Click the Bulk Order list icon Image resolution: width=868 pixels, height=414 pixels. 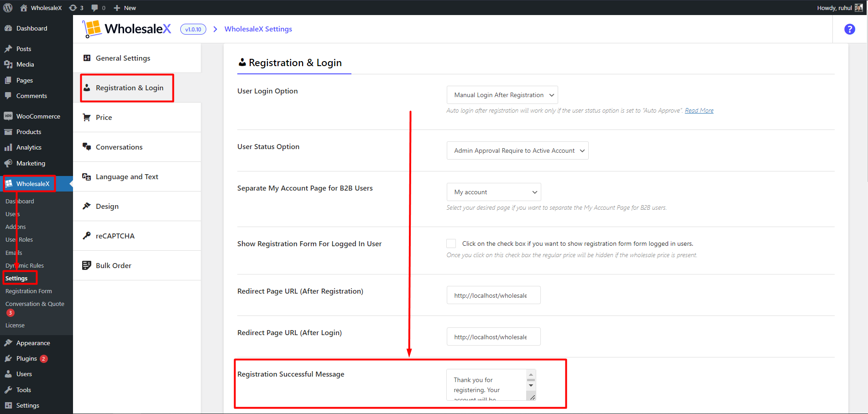[86, 265]
